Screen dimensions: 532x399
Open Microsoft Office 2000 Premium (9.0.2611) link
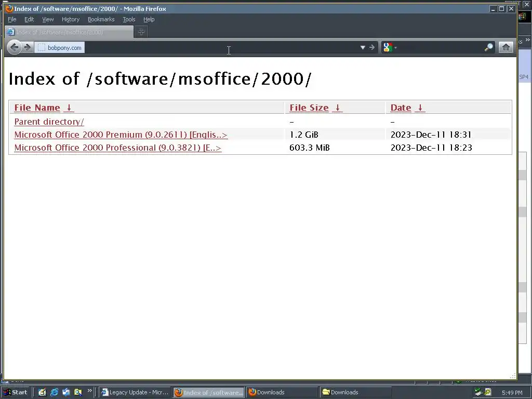[x=121, y=135]
